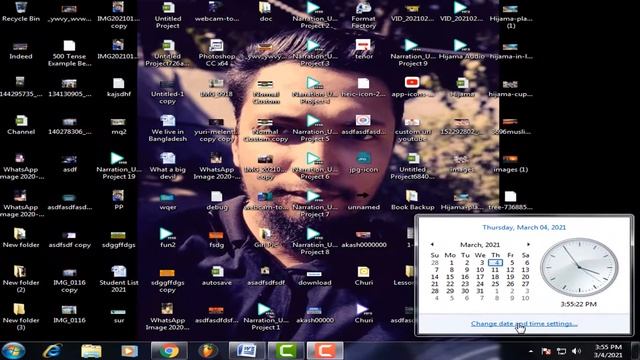Click the Windows Start button

[13, 351]
